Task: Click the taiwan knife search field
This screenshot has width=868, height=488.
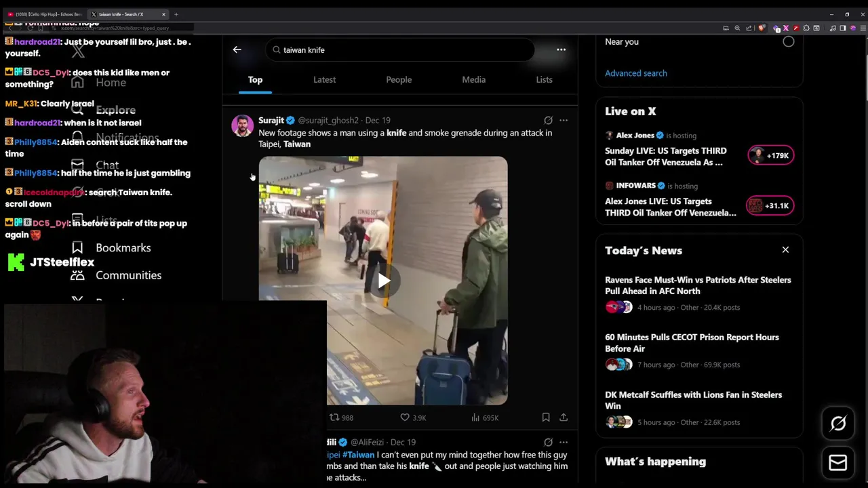Action: pos(400,49)
